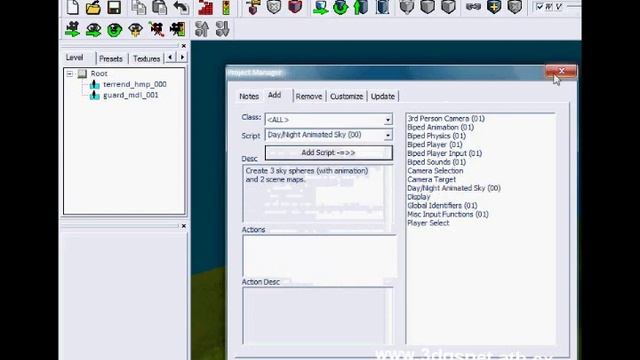Save the level using the floppy disk icon

114,7
